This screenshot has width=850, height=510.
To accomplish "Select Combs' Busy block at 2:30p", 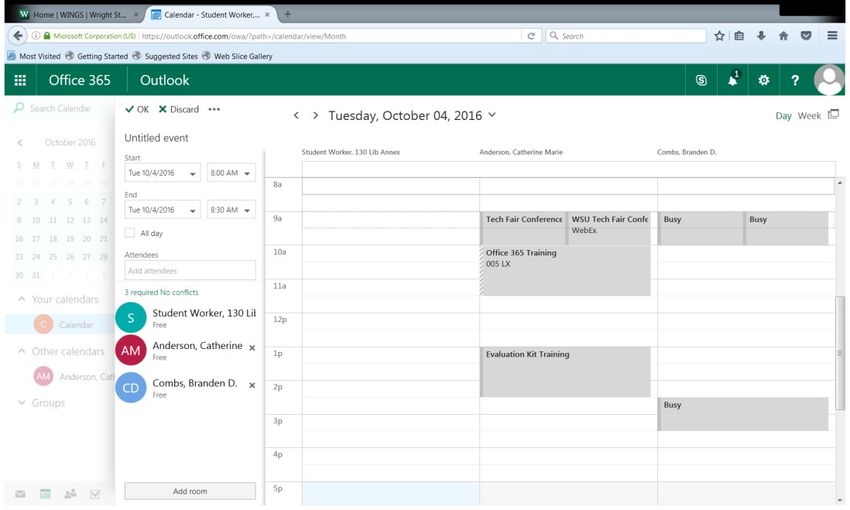I will click(x=743, y=414).
